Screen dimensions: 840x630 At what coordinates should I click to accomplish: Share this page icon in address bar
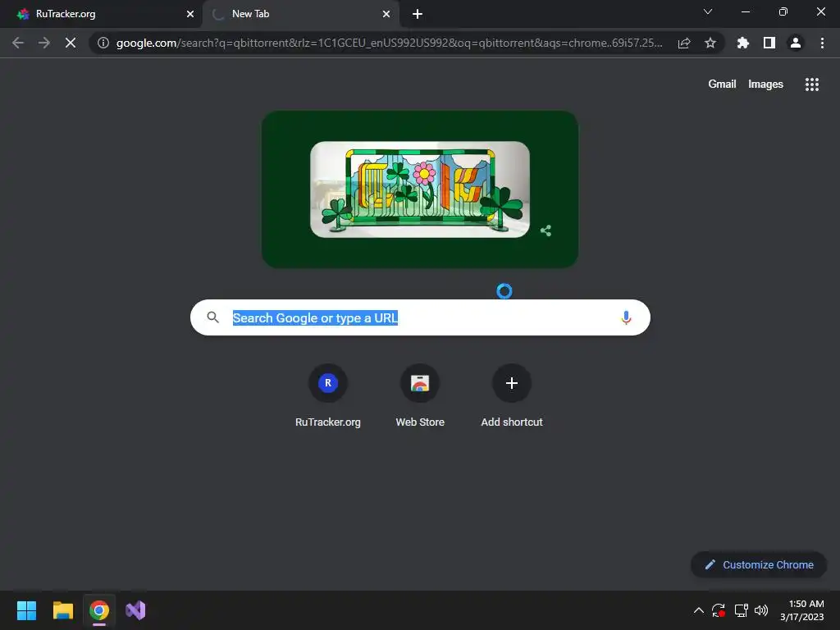click(683, 43)
